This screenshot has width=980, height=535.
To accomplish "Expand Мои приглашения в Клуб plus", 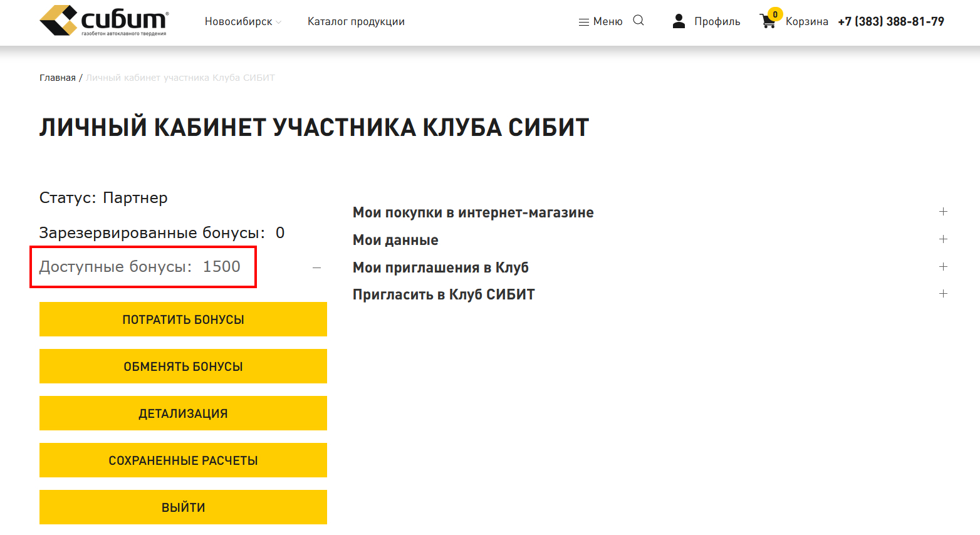I will pos(943,267).
